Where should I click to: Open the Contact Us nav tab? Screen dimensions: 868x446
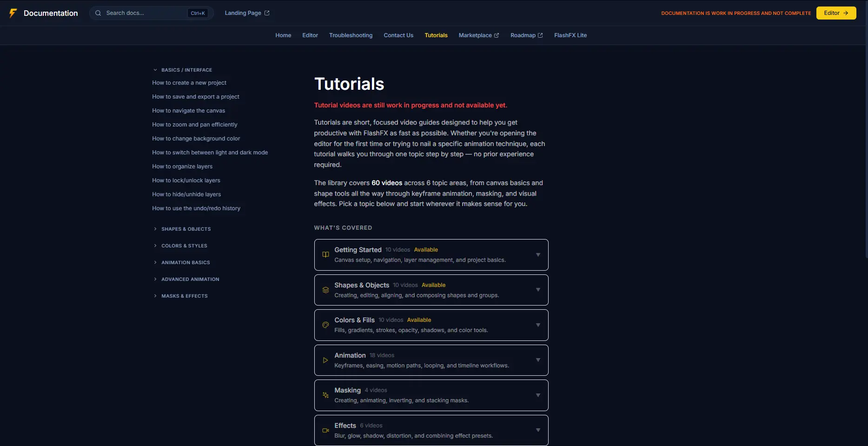pyautogui.click(x=398, y=35)
